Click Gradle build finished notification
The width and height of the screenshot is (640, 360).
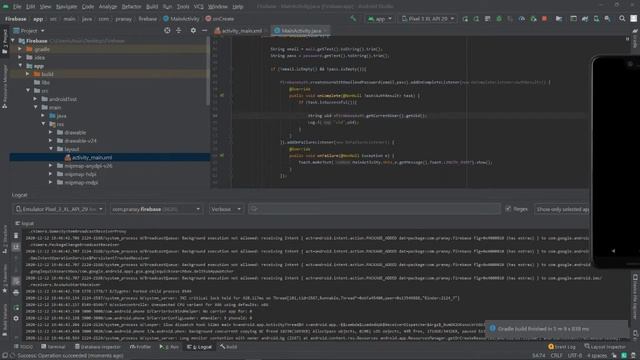point(557,329)
